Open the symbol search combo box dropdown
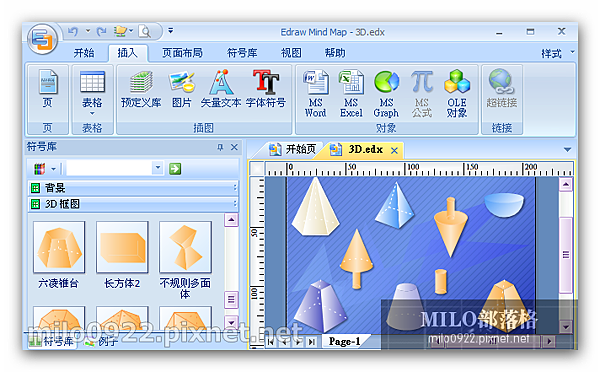Image resolution: width=600 pixels, height=372 pixels. coord(158,168)
